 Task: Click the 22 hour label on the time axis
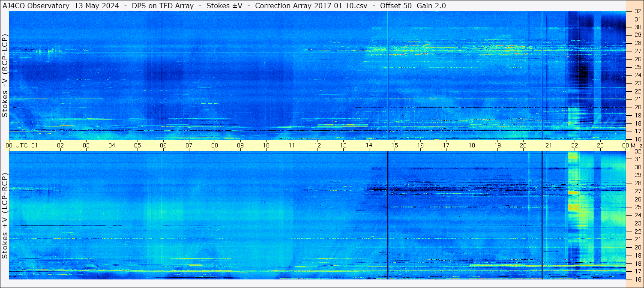(x=575, y=145)
